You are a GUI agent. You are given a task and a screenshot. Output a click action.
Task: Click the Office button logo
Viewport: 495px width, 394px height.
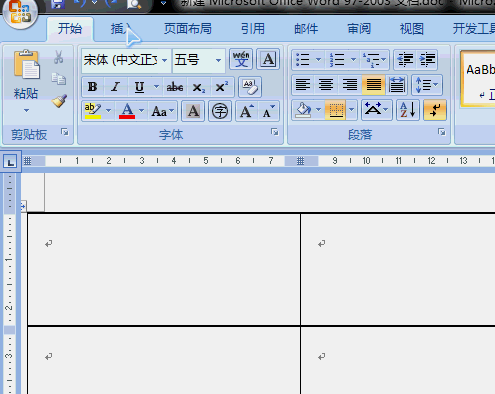coord(20,13)
